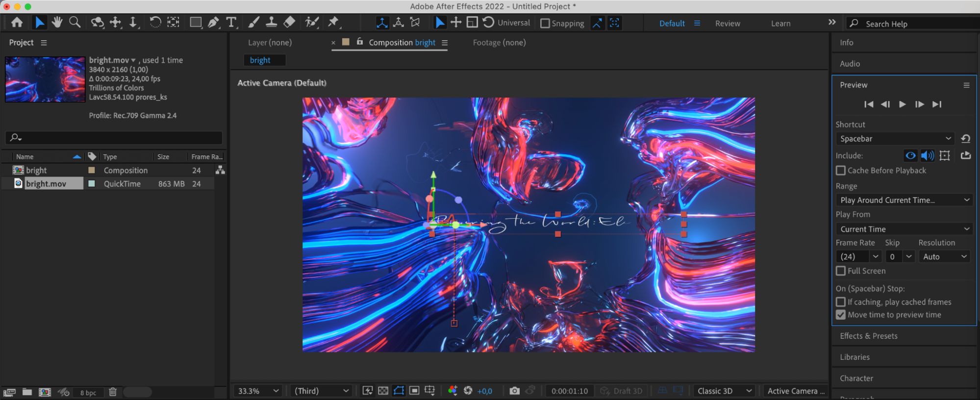The image size is (980, 400).
Task: Toggle the Snapping checkbox
Action: (545, 24)
